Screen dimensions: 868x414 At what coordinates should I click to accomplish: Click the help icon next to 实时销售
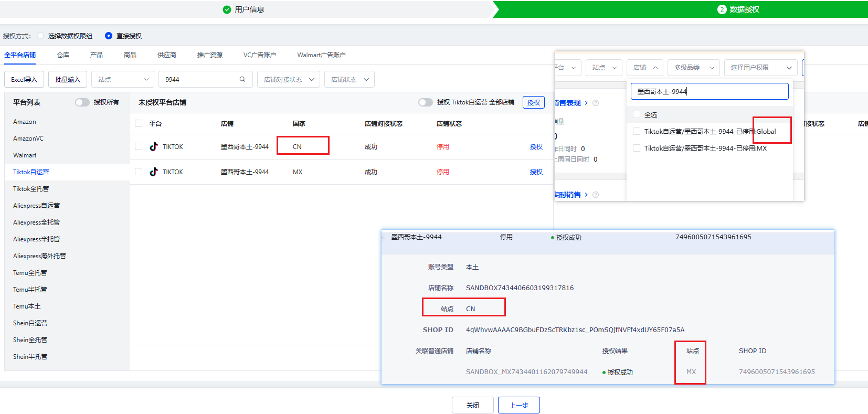pos(596,195)
